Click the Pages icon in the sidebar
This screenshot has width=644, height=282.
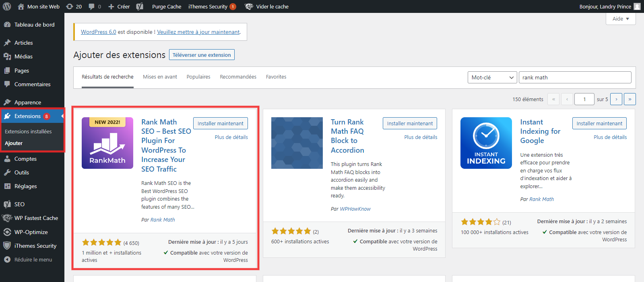[7, 70]
